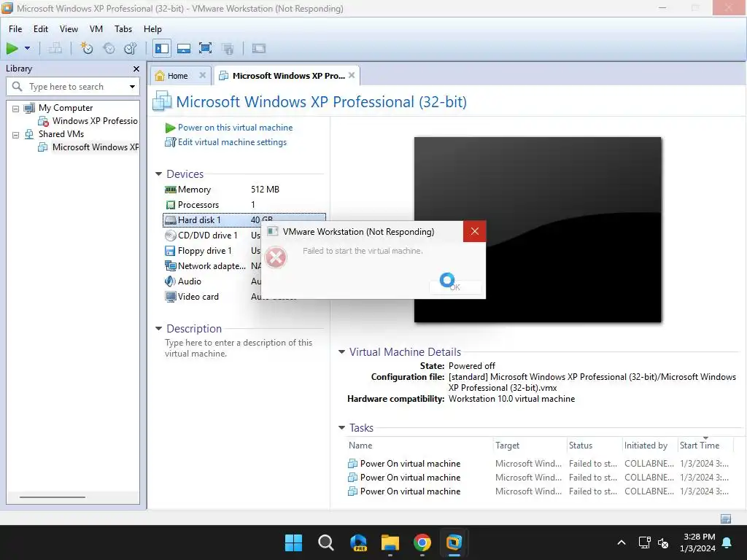Switch to the Home tab
This screenshot has width=747, height=560.
[x=177, y=76]
